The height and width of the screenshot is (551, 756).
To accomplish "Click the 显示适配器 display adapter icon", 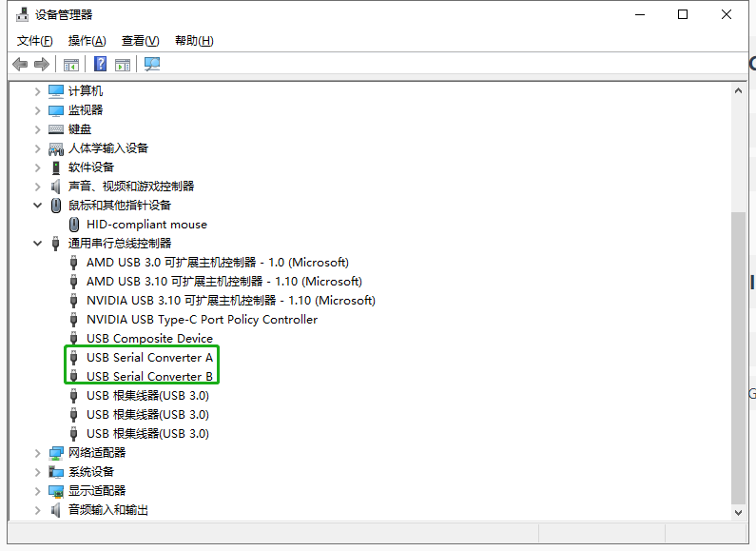I will coord(56,491).
